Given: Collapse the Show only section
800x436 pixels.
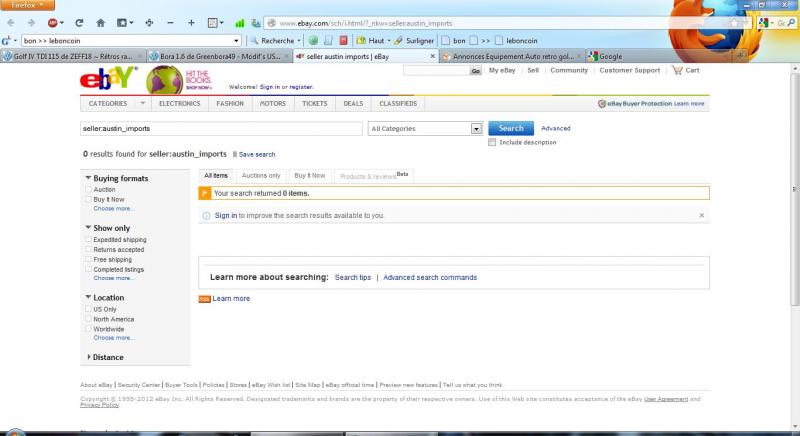Looking at the screenshot, I should click(x=88, y=227).
